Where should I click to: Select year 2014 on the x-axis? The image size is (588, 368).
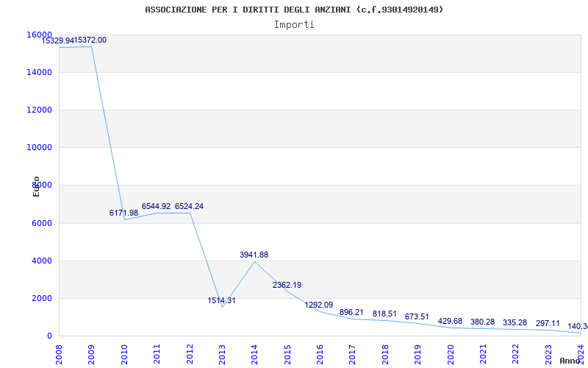254,354
